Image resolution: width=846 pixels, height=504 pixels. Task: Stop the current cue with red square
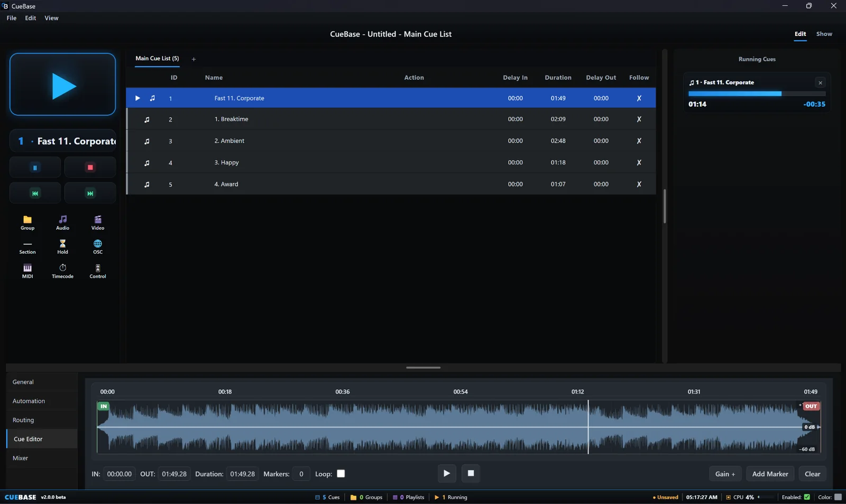90,167
